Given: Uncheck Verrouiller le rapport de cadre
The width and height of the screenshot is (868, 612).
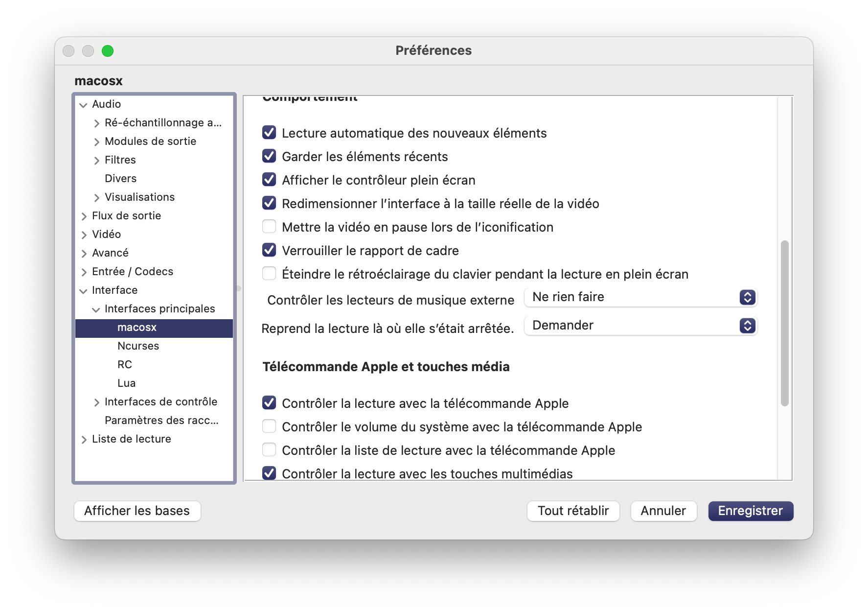Looking at the screenshot, I should 269,250.
